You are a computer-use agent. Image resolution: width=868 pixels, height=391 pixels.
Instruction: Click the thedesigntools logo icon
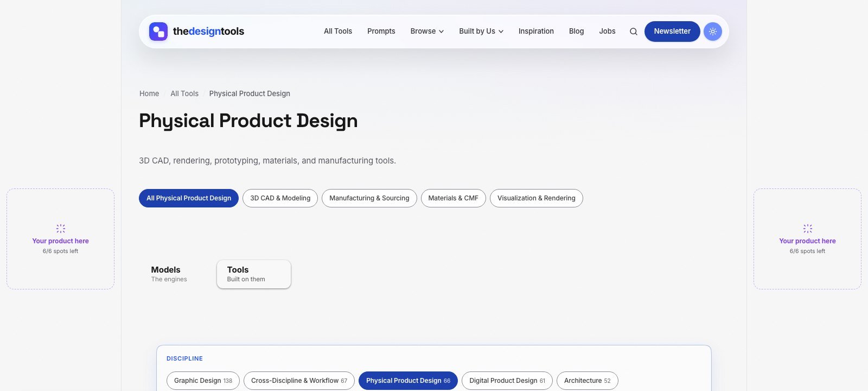158,31
